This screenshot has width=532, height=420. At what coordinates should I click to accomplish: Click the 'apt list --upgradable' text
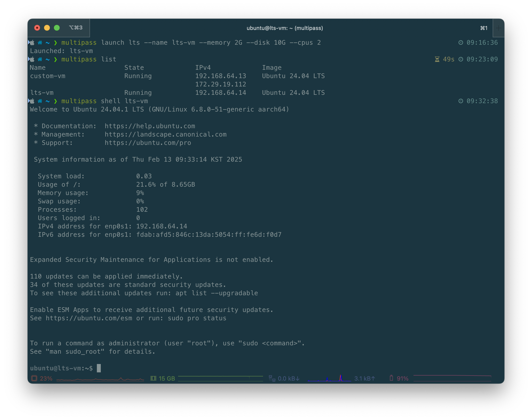click(x=217, y=293)
